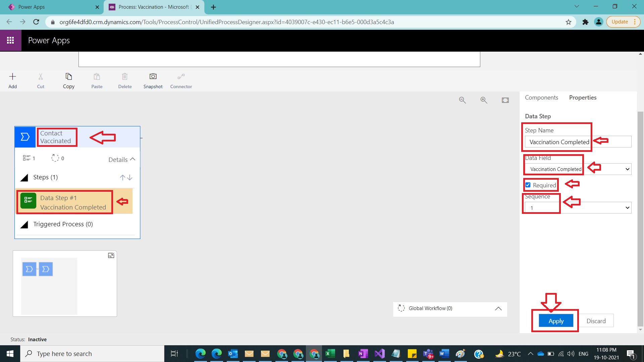This screenshot has width=644, height=362.
Task: Uncheck the Required checkbox
Action: [528, 185]
